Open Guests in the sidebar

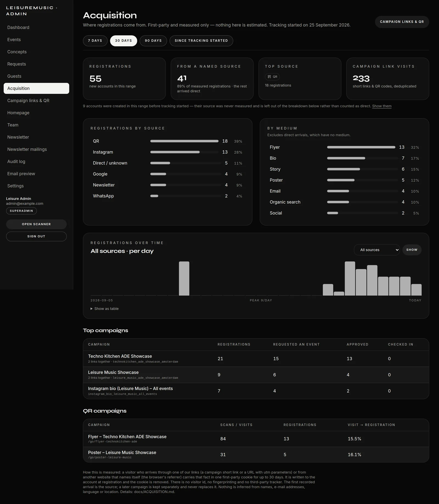coord(36,76)
